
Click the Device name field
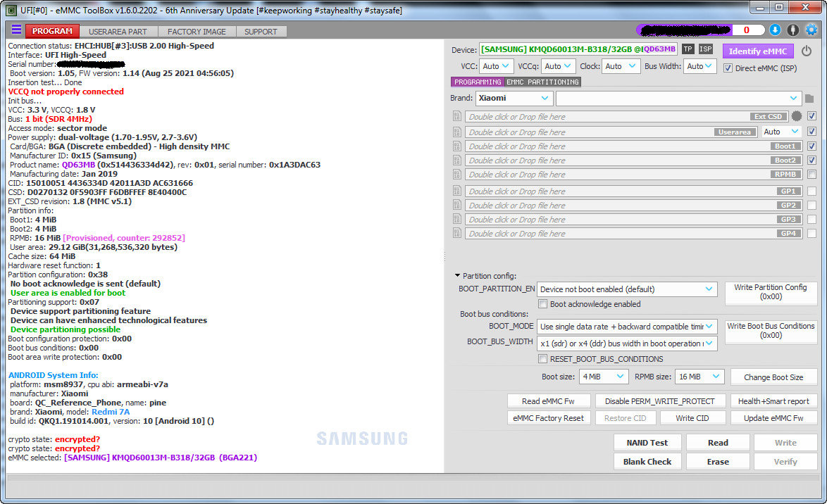click(578, 49)
